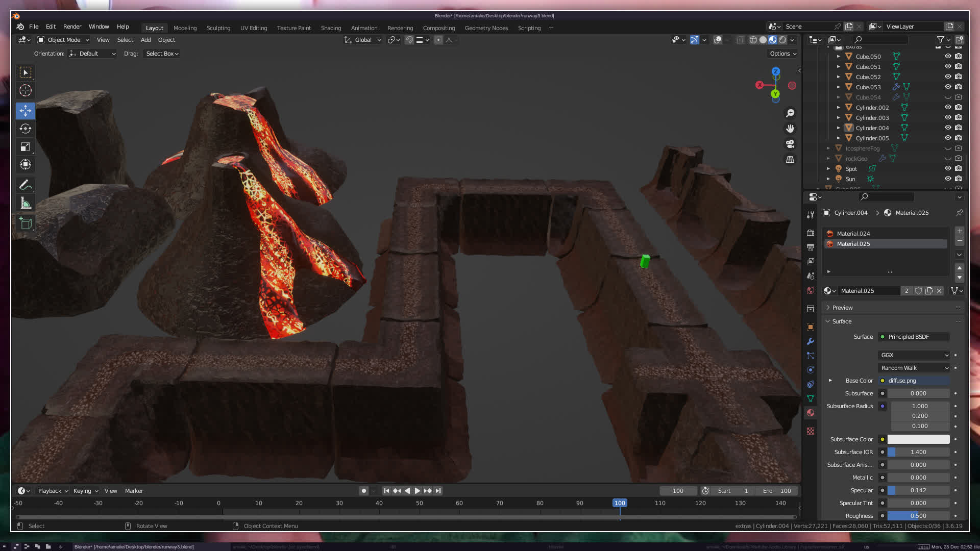The height and width of the screenshot is (551, 980).
Task: Click the Roughness slider
Action: coord(918,516)
